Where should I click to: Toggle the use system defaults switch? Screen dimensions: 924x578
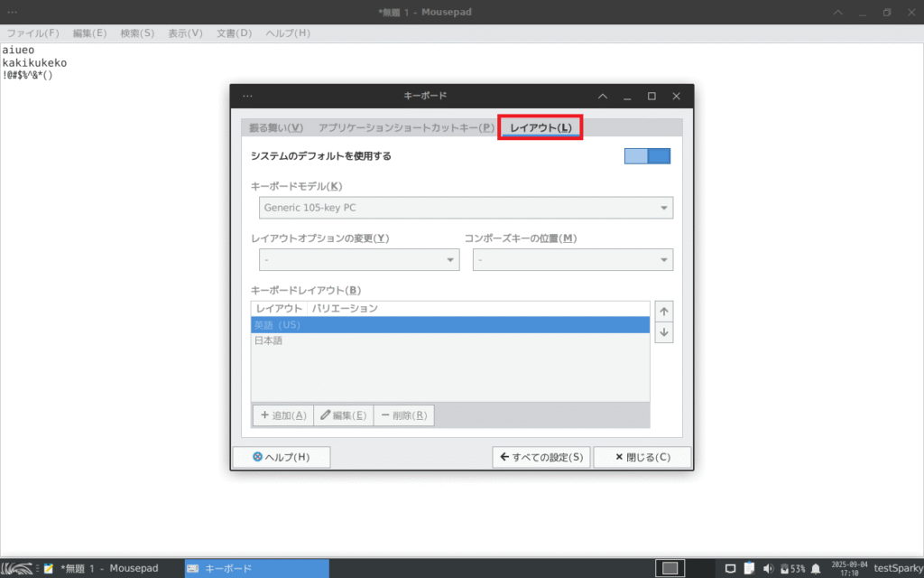pyautogui.click(x=647, y=156)
